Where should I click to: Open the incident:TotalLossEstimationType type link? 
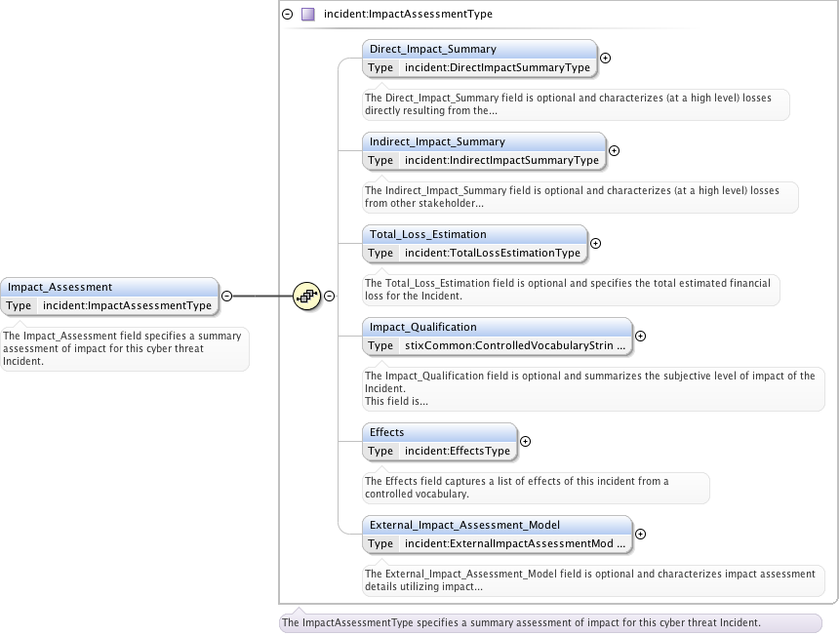(492, 254)
